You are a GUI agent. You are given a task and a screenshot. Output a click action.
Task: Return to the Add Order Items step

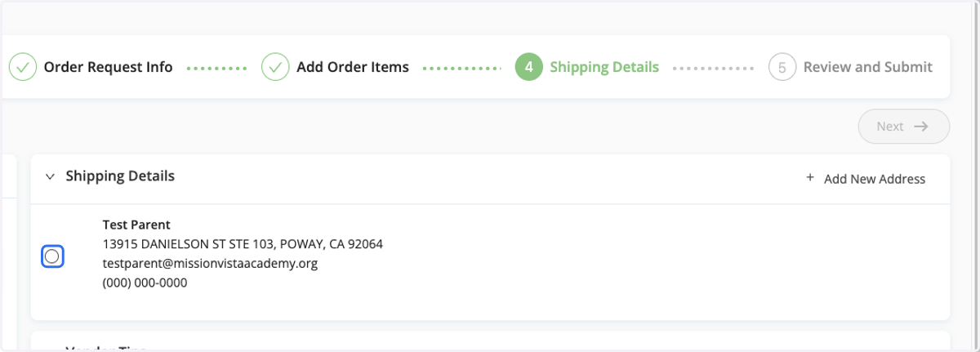tap(353, 67)
